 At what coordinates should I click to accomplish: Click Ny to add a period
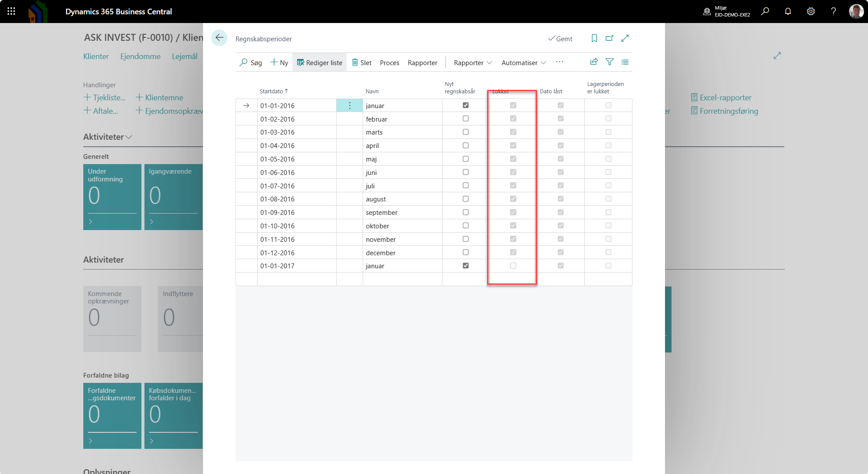click(x=279, y=63)
